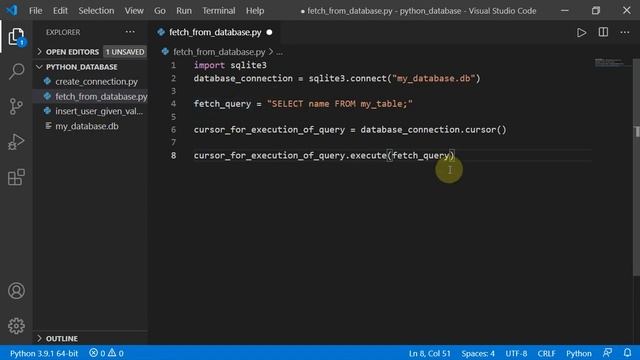Expand the Outline section
The height and width of the screenshot is (360, 640).
(x=61, y=338)
